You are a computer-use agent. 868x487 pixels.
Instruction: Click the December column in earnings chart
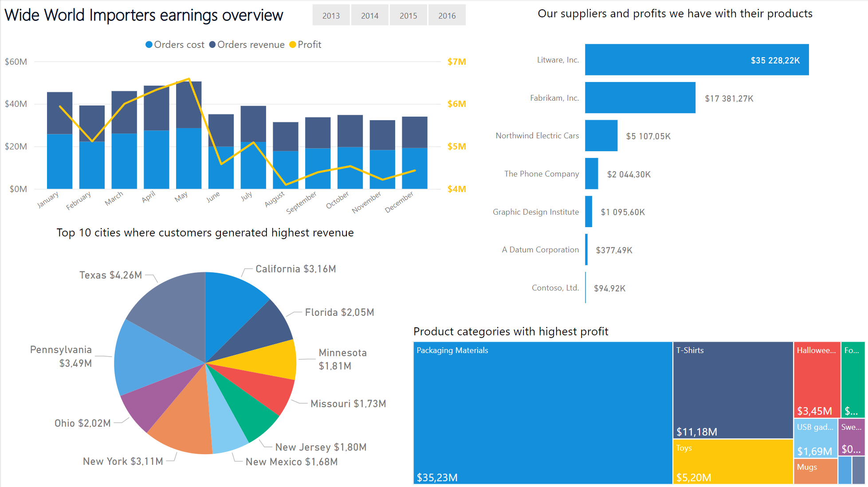coord(414,153)
